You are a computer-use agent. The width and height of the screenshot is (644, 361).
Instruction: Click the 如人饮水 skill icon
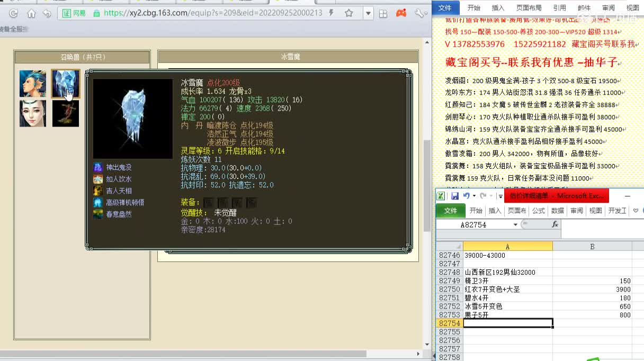pos(98,179)
